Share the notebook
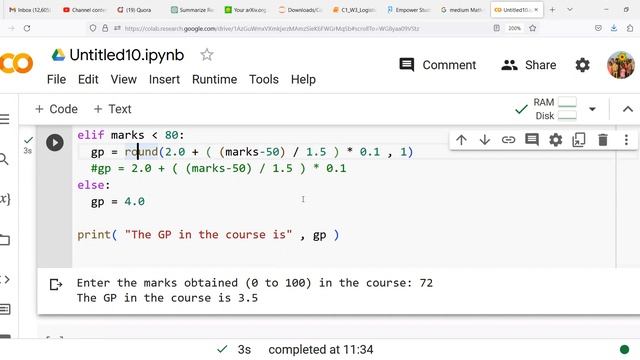Viewport: 640px width, 360px height. click(x=529, y=65)
